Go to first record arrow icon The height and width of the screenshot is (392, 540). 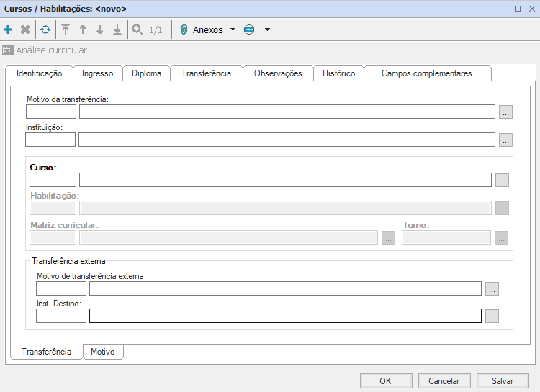click(66, 29)
